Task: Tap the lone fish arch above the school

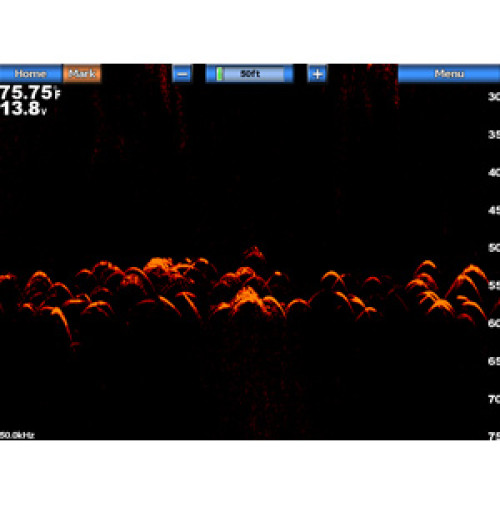Action: [254, 253]
